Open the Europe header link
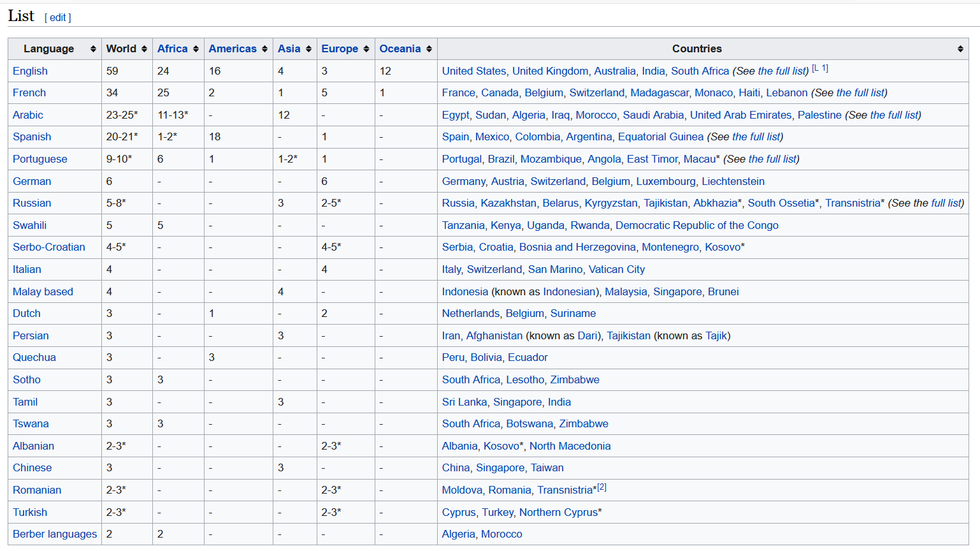The width and height of the screenshot is (980, 551). pos(340,49)
